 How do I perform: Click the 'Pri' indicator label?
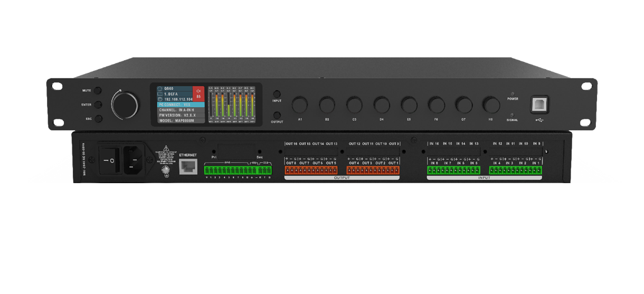pos(214,157)
